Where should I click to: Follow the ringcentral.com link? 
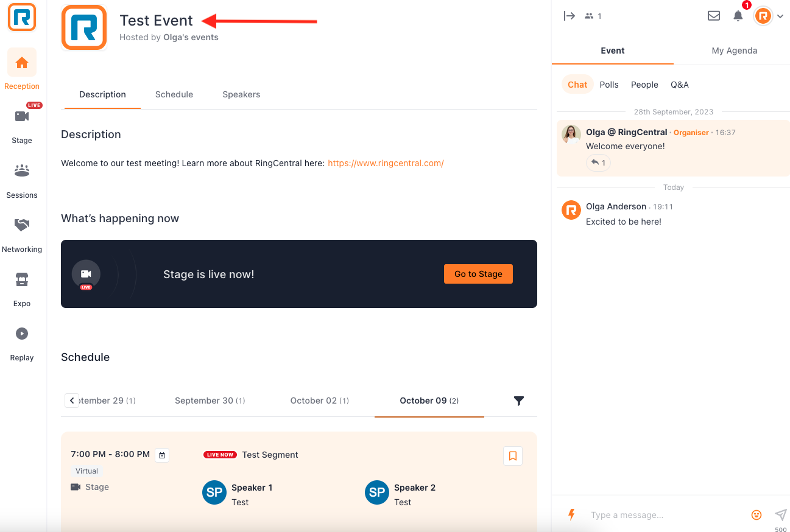386,163
